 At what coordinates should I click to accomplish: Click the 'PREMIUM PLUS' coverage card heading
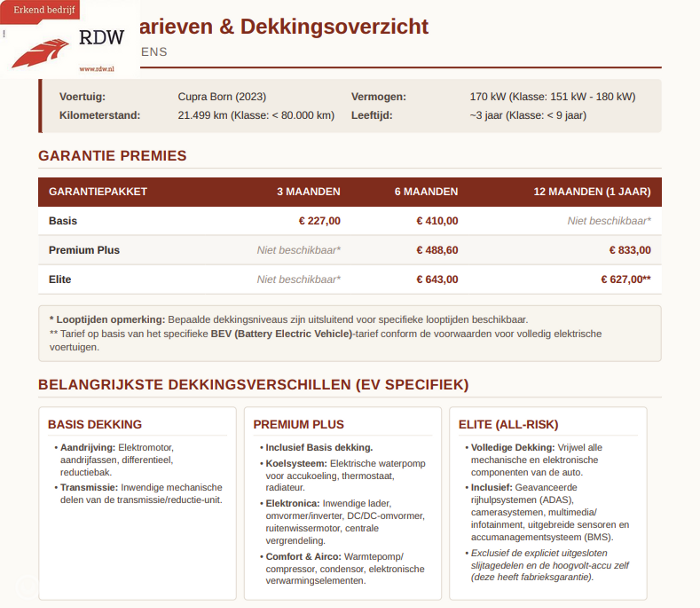pos(299,424)
